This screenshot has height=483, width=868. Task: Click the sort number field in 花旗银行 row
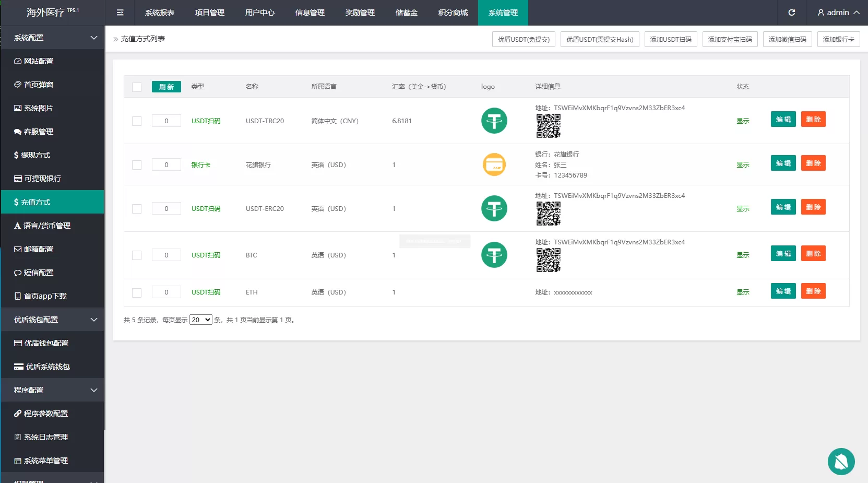coord(167,164)
